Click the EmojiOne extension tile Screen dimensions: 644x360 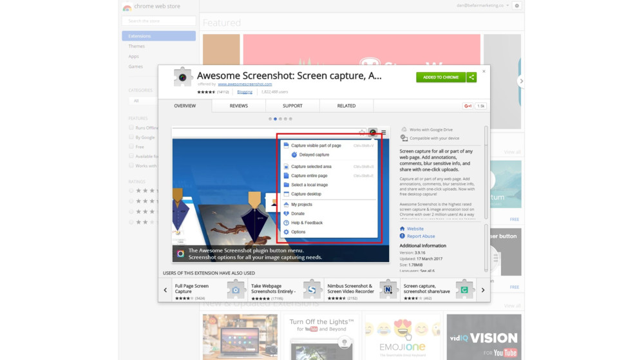(402, 337)
